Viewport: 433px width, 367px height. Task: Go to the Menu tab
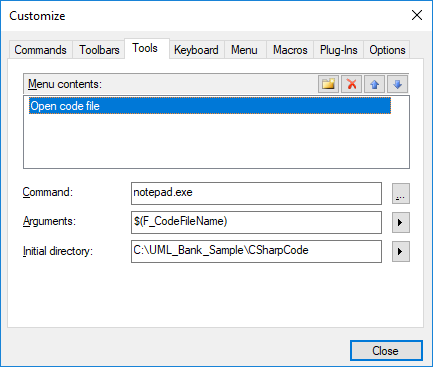pyautogui.click(x=244, y=50)
